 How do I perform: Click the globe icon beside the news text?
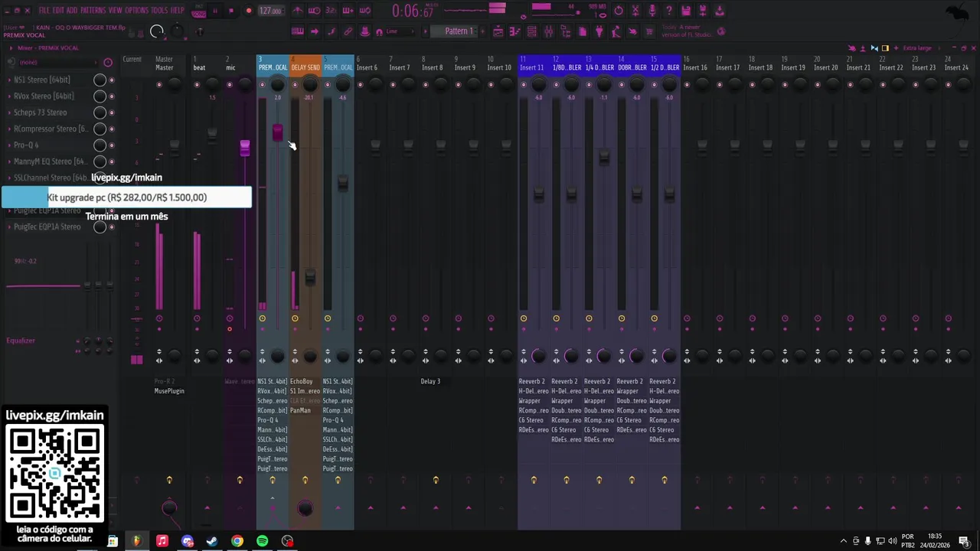[x=721, y=31]
